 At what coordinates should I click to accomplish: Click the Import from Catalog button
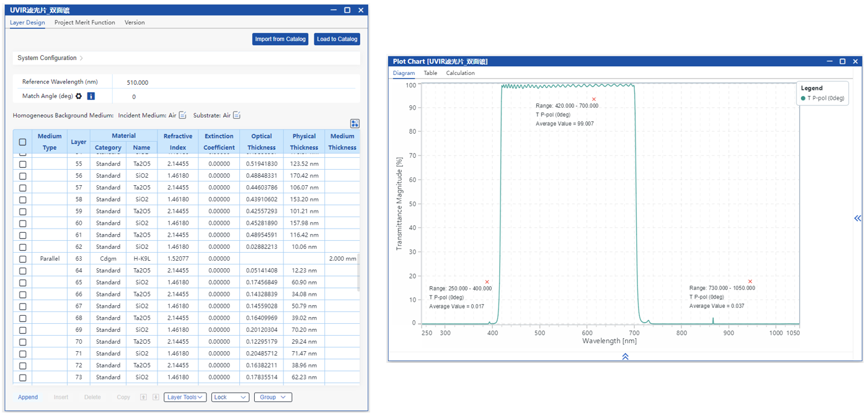coord(280,39)
